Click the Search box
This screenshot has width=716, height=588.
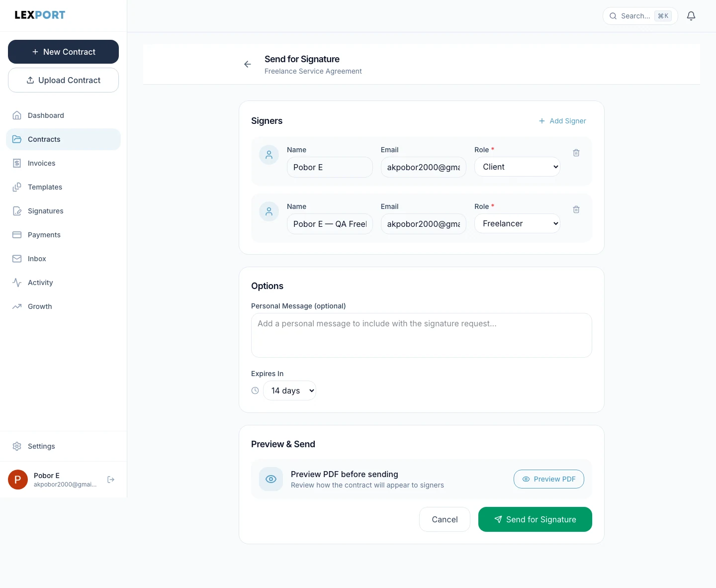(x=640, y=16)
